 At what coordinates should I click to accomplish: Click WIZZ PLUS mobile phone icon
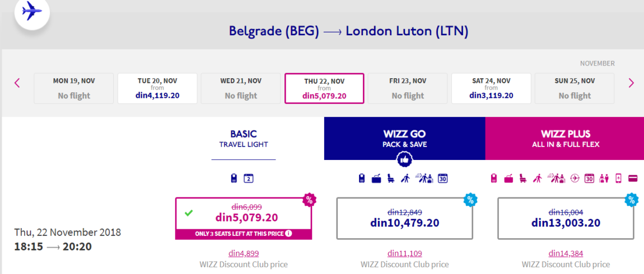click(619, 178)
